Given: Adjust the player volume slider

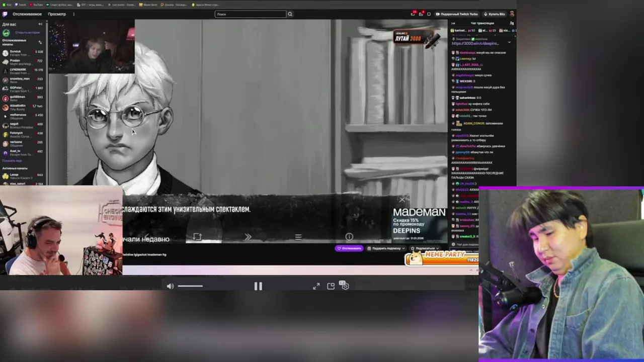Looking at the screenshot, I should pos(190,286).
